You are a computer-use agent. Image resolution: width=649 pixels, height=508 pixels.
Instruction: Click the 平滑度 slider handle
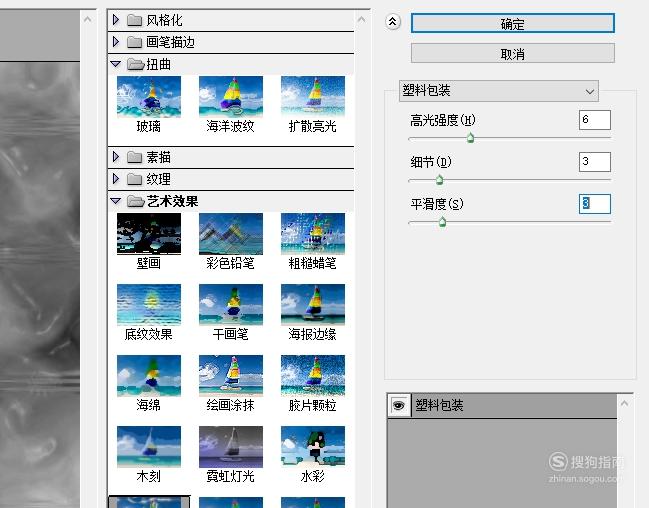click(442, 222)
